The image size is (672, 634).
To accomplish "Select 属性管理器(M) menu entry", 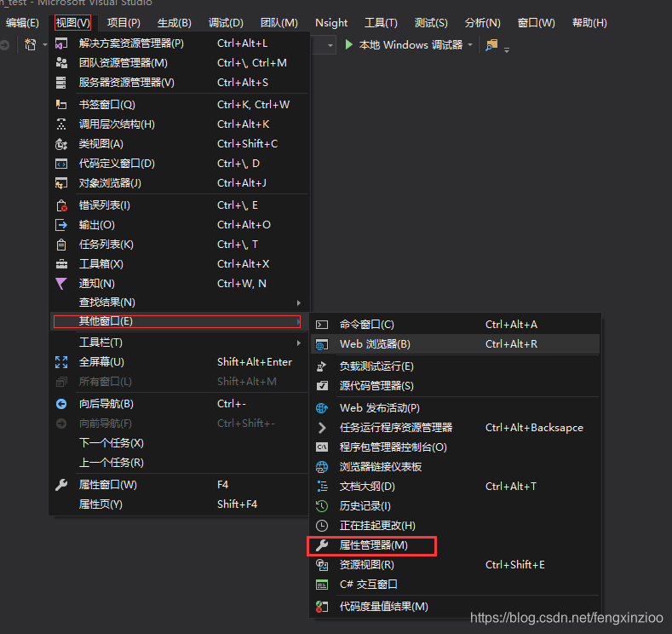I will coord(372,545).
